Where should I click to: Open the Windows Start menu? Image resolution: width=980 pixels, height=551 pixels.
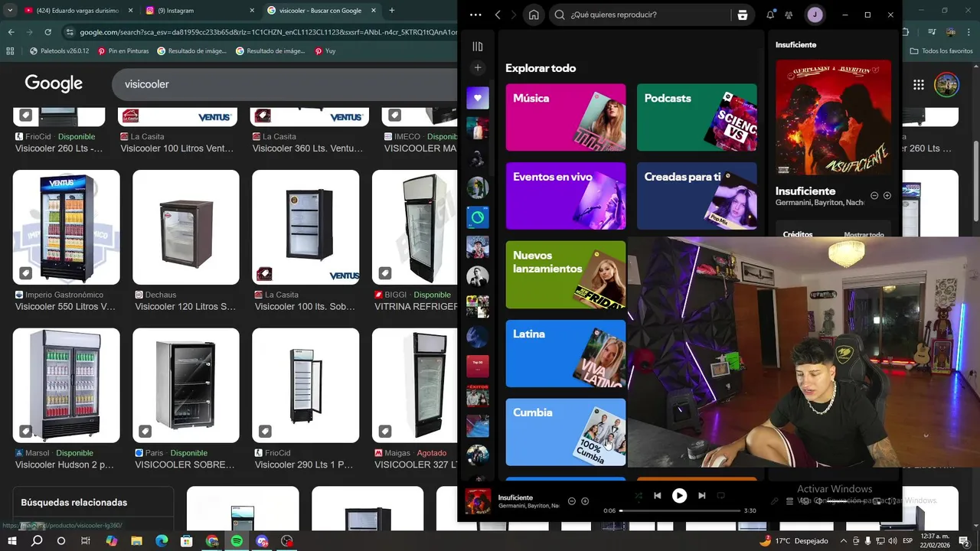12,541
